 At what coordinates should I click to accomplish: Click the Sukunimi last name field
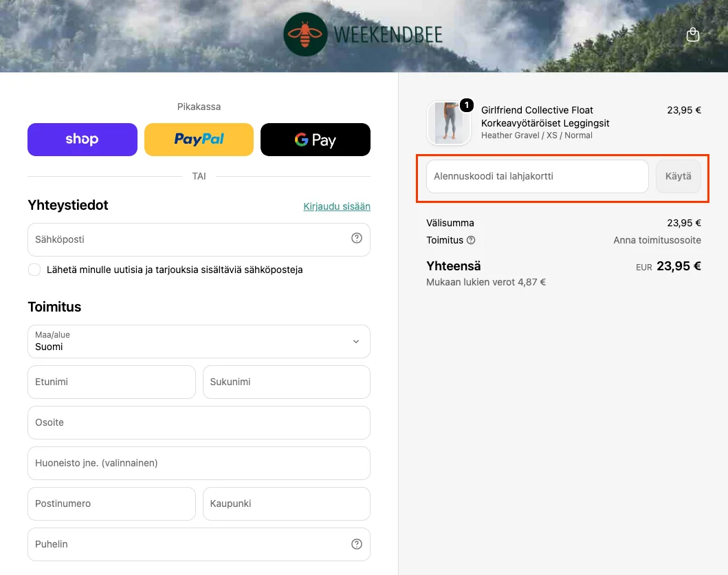point(287,382)
